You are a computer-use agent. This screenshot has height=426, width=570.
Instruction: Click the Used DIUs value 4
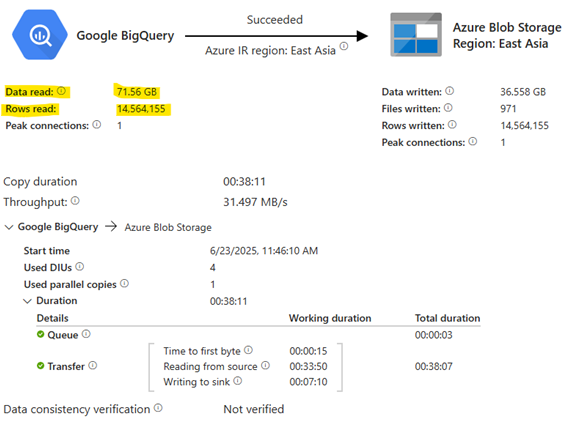213,268
